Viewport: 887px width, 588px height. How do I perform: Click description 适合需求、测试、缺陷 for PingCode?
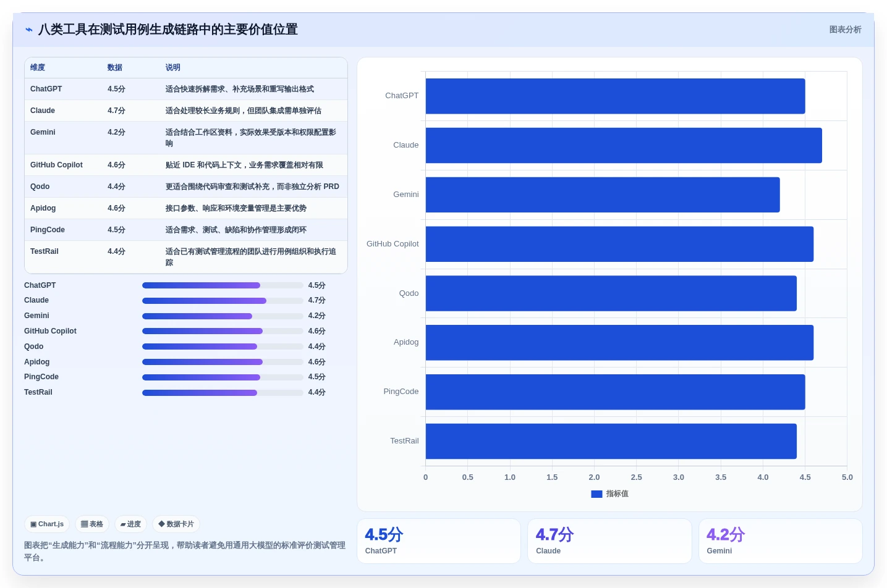pyautogui.click(x=236, y=230)
